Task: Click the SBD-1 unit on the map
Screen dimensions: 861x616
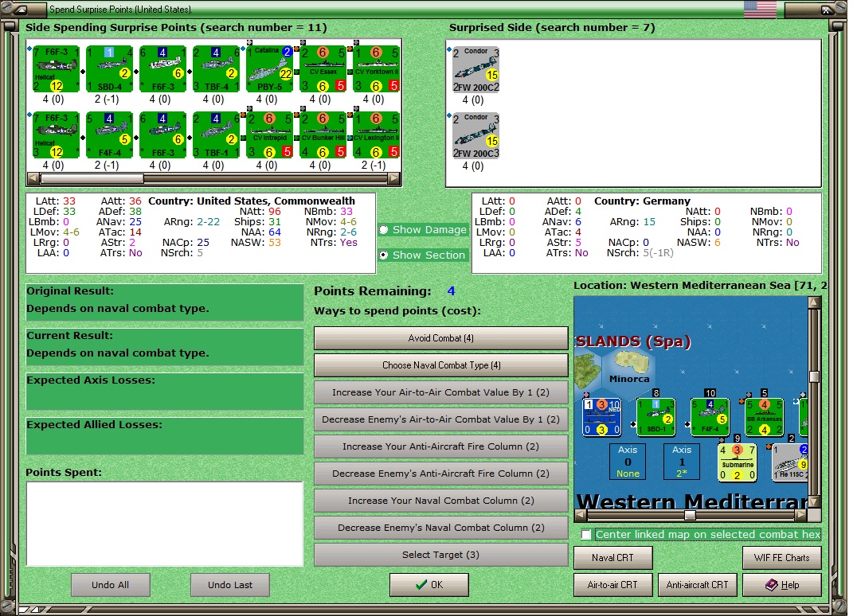Action: tap(656, 418)
